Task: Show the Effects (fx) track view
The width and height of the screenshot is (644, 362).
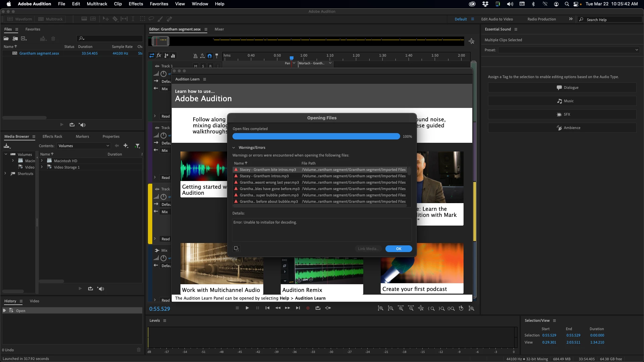Action: (x=159, y=56)
